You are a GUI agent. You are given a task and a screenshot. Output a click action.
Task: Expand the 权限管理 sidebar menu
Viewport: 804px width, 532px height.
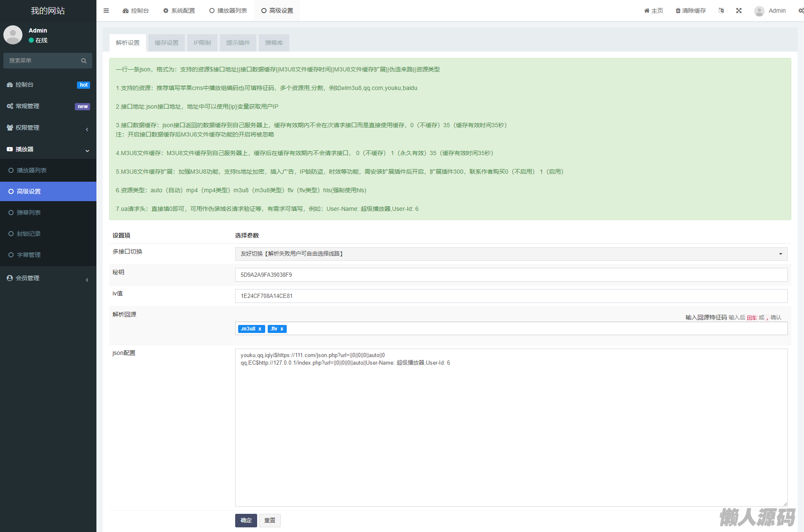(x=48, y=128)
